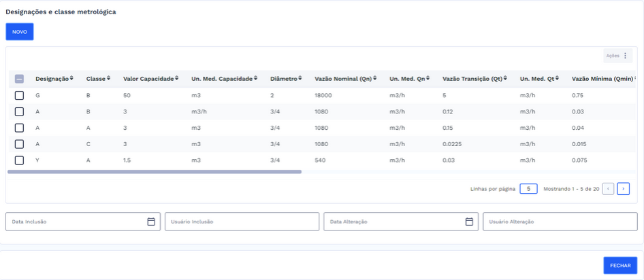Open the Ações three-dot menu
The width and height of the screenshot is (644, 280).
625,56
